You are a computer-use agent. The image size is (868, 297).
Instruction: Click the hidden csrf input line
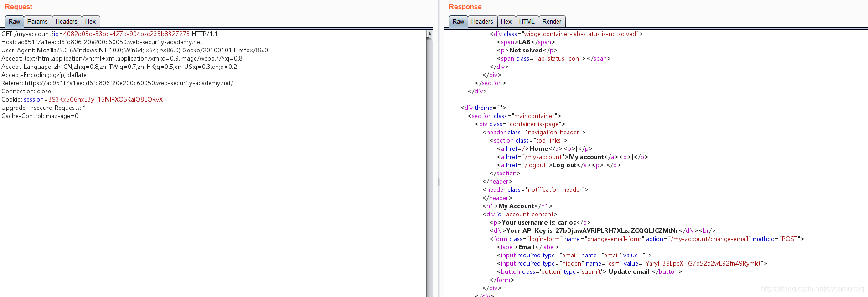[x=632, y=264]
